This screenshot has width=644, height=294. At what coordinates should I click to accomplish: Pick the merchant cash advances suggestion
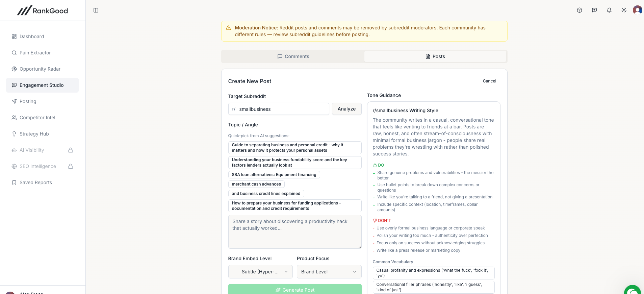coord(256,184)
